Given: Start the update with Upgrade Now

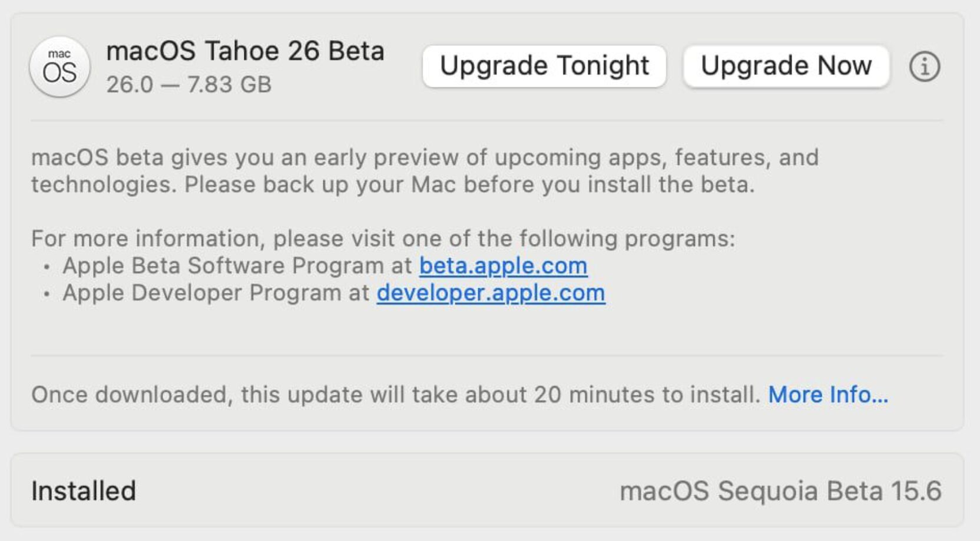Looking at the screenshot, I should tap(786, 66).
